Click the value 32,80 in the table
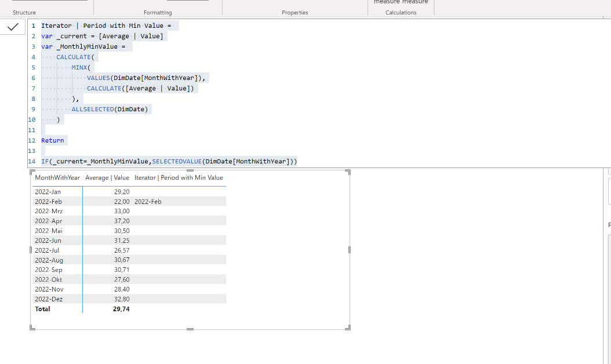 click(122, 299)
